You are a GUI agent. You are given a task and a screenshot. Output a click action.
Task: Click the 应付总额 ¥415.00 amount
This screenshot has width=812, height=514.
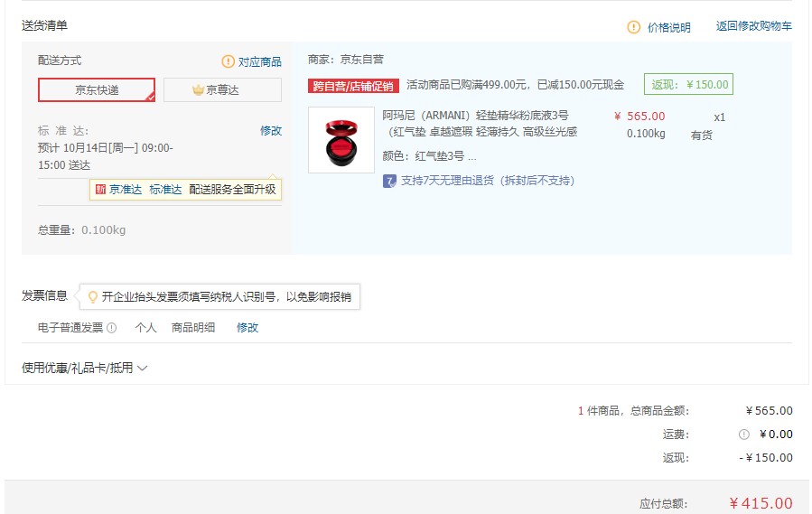click(x=761, y=503)
